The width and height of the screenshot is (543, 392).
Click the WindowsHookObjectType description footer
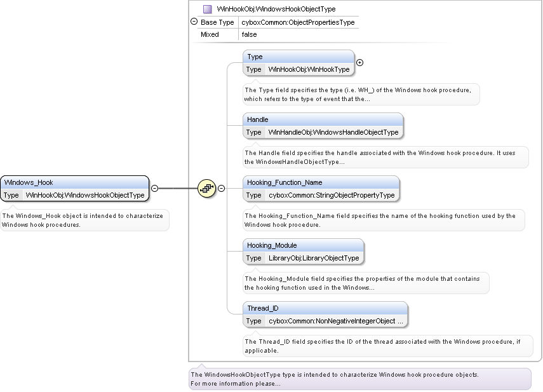(x=360, y=379)
